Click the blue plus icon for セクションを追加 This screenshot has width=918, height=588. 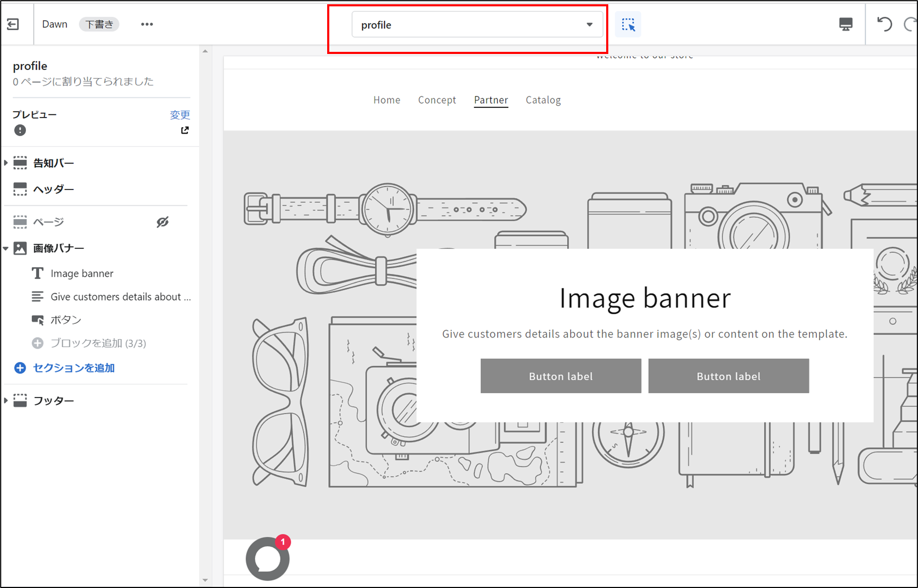pos(20,368)
